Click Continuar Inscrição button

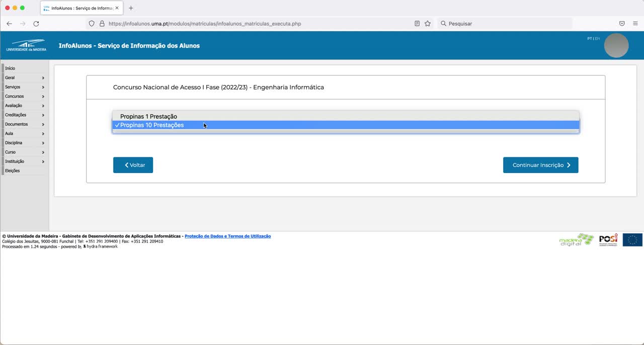540,165
